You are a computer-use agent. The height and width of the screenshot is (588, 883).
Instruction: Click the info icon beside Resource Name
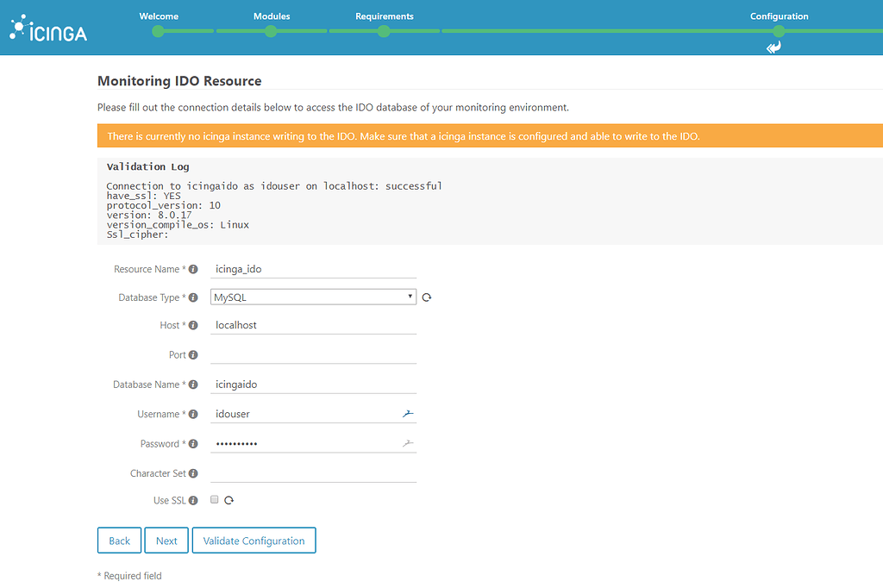193,269
